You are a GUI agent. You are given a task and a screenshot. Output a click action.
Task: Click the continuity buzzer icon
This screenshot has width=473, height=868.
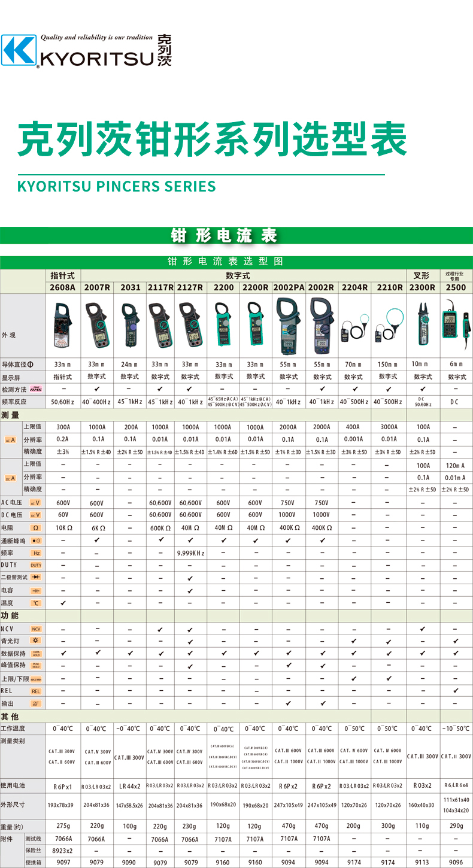36,541
